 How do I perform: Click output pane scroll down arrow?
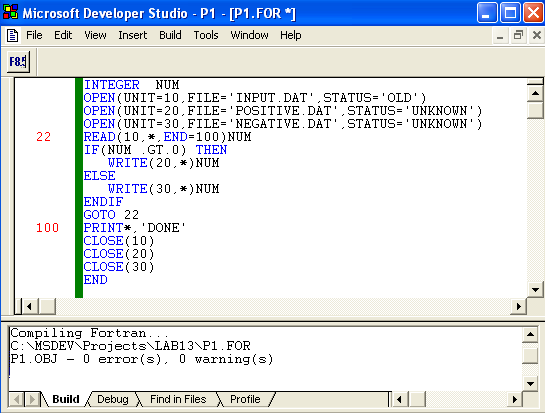coord(530,384)
